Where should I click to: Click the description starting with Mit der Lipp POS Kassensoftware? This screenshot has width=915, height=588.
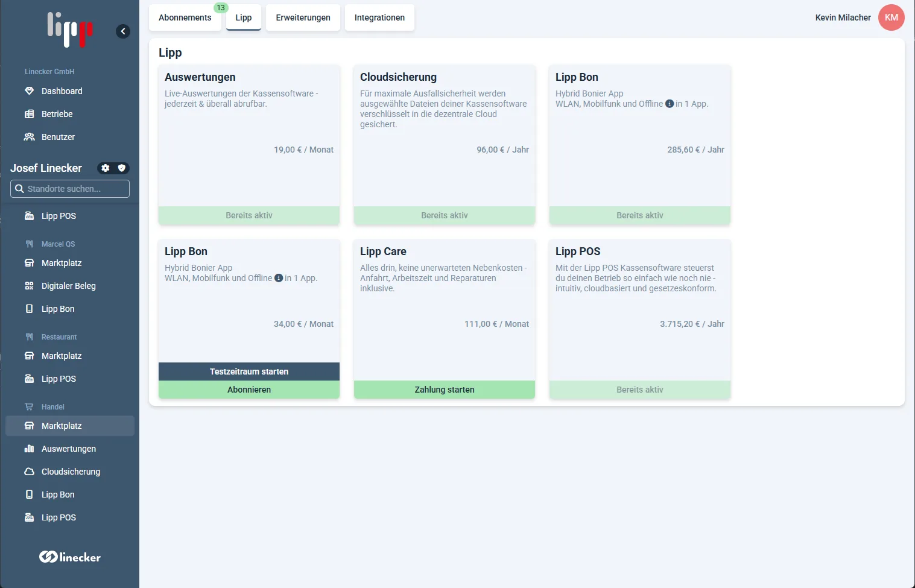[x=636, y=278]
